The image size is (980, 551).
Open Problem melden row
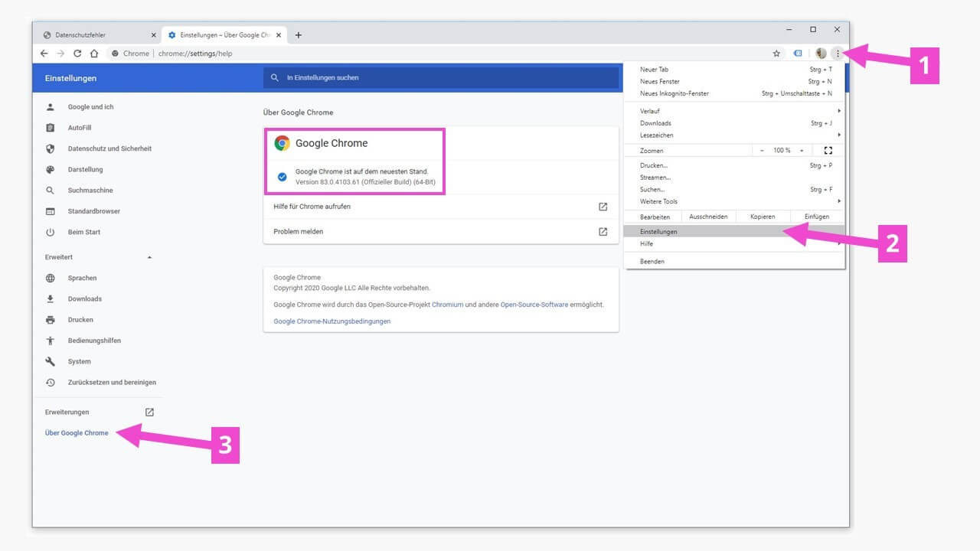pos(441,231)
